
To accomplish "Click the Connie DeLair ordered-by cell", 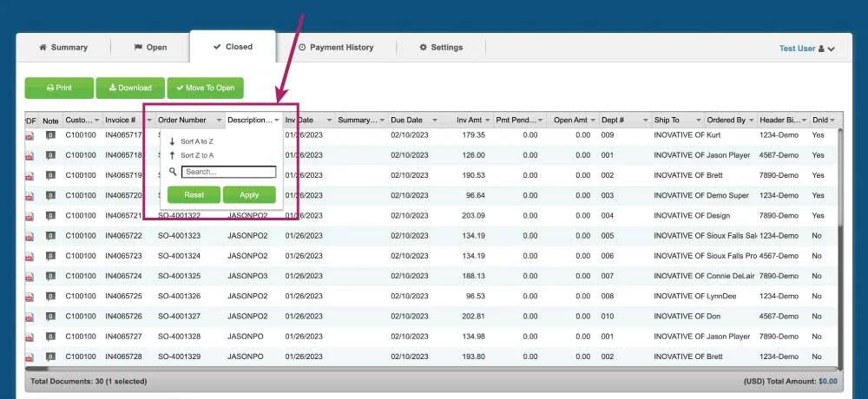I will (x=732, y=276).
